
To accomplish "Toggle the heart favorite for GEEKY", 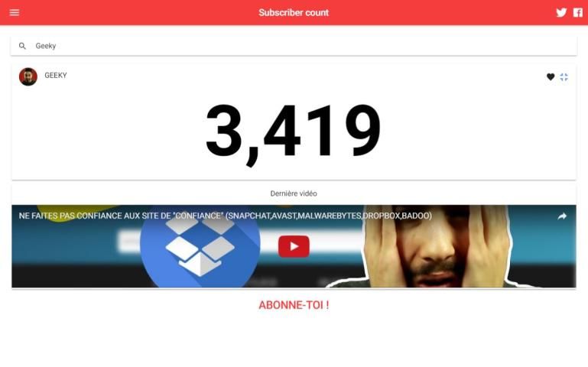I will coord(551,77).
